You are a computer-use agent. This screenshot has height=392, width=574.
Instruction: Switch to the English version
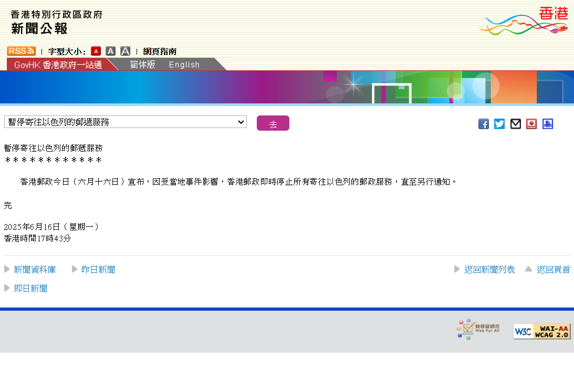point(184,65)
